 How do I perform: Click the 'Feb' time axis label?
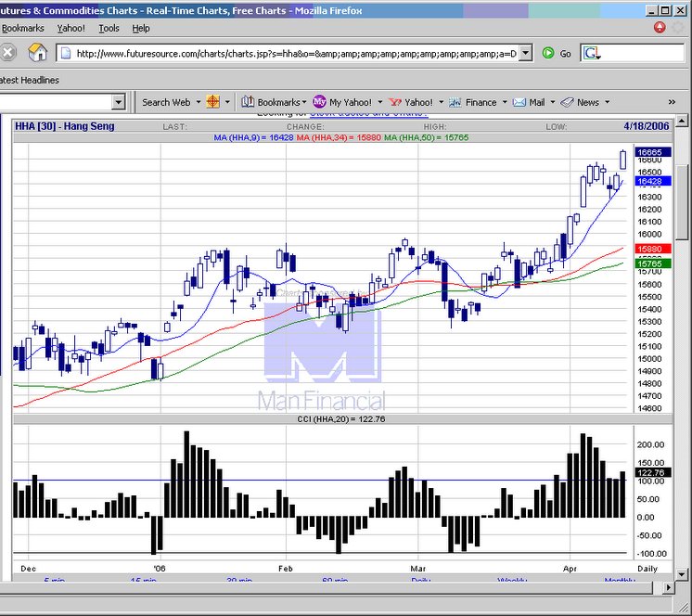tap(286, 569)
